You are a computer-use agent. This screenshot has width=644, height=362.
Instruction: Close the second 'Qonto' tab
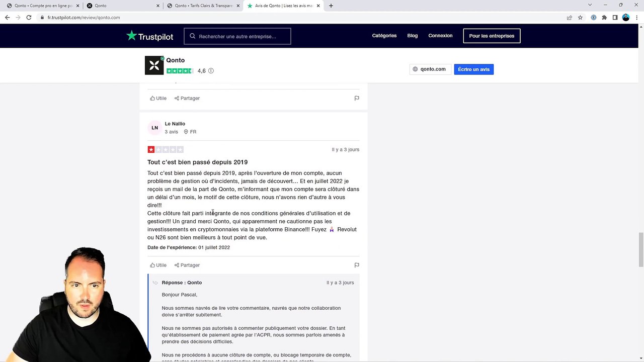pyautogui.click(x=158, y=6)
